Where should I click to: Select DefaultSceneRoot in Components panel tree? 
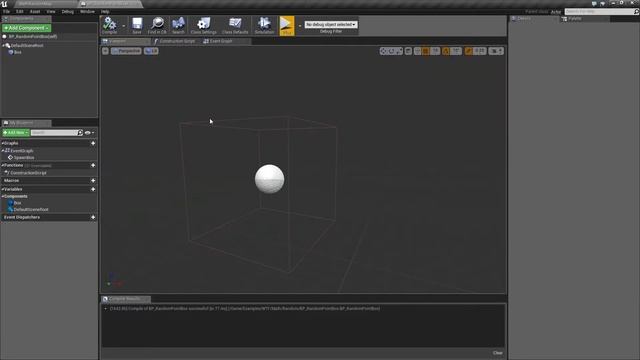[27, 45]
